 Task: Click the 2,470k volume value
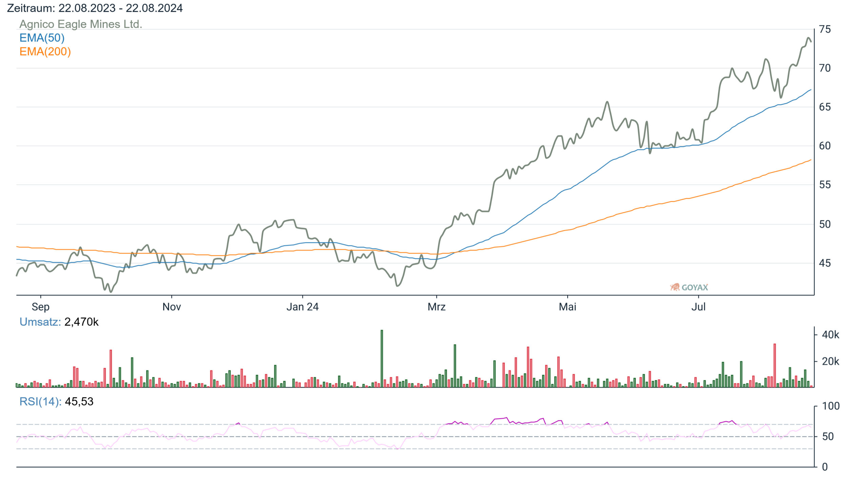[81, 322]
